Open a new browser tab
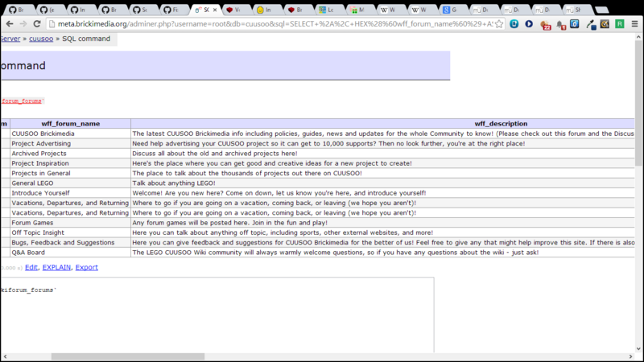The width and height of the screenshot is (644, 362). pyautogui.click(x=601, y=10)
